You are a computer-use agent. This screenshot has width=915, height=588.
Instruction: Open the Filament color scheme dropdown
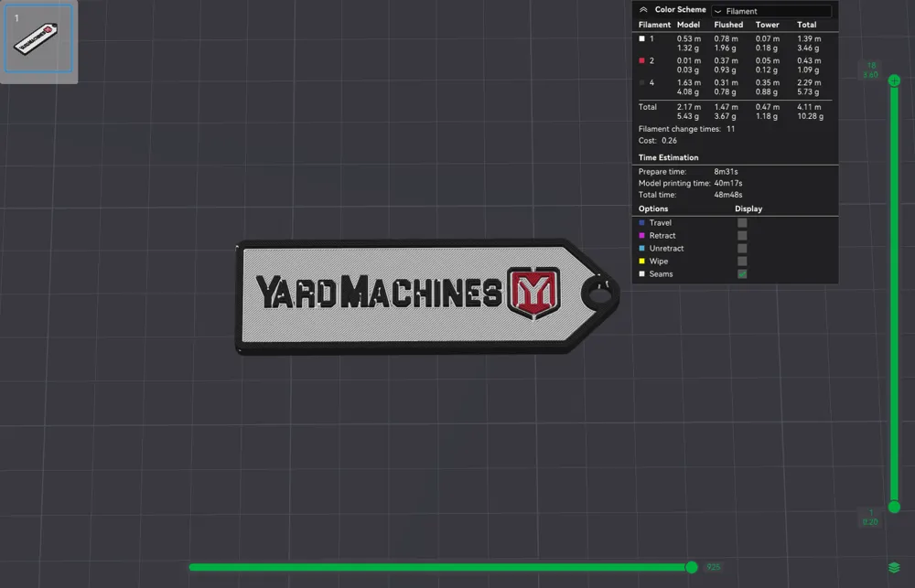[771, 11]
